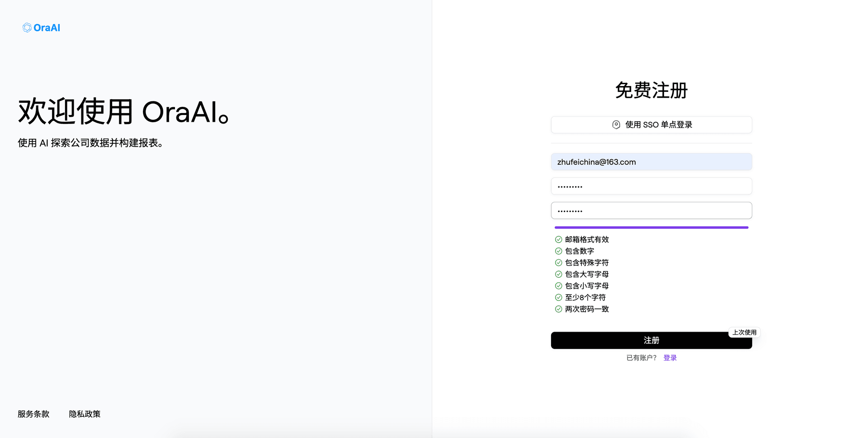Click the SSO badge icon inside the SSO button
868x438 pixels.
pyautogui.click(x=616, y=124)
